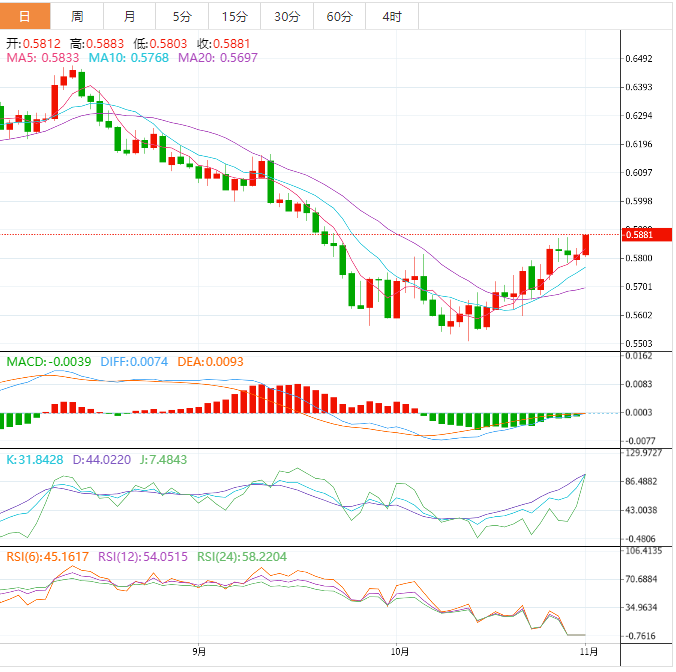Click the 34.9634 RSI axis label
676x672 pixels.
(642, 607)
